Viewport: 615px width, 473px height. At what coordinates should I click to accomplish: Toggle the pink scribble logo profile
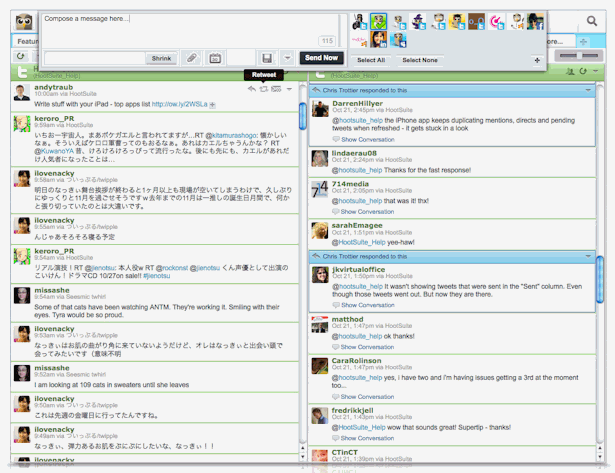tap(359, 40)
